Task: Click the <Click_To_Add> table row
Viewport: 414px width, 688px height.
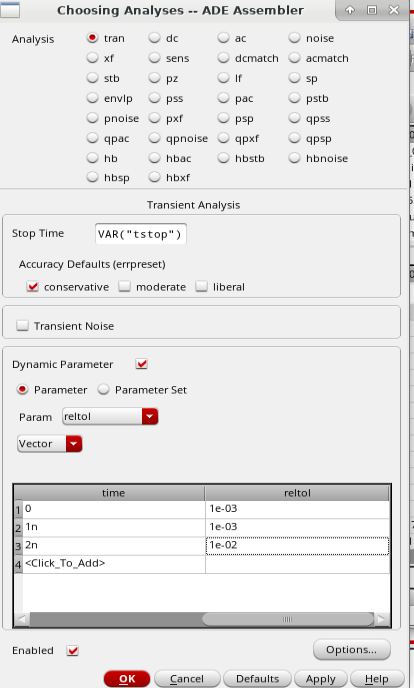Action: tap(202, 563)
